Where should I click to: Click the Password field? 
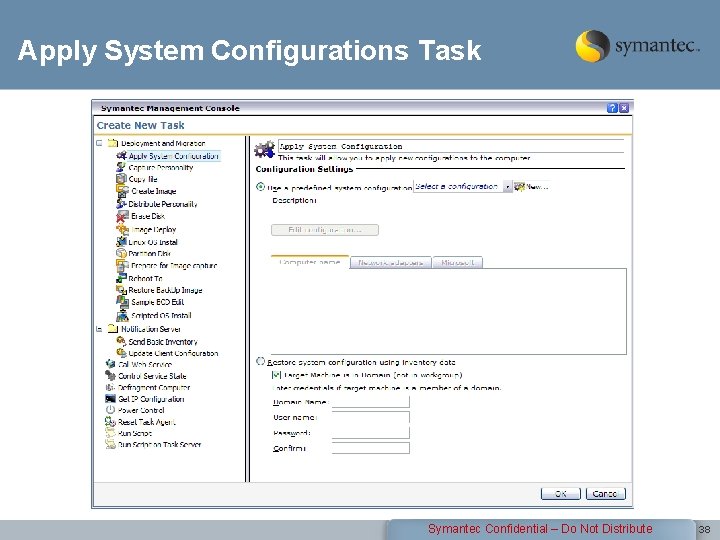tap(370, 433)
